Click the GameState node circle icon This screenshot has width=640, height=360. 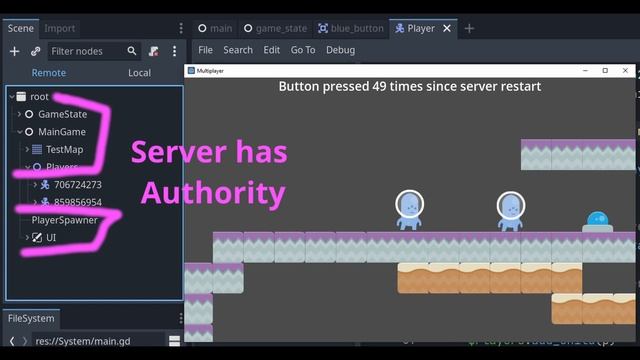click(29, 114)
